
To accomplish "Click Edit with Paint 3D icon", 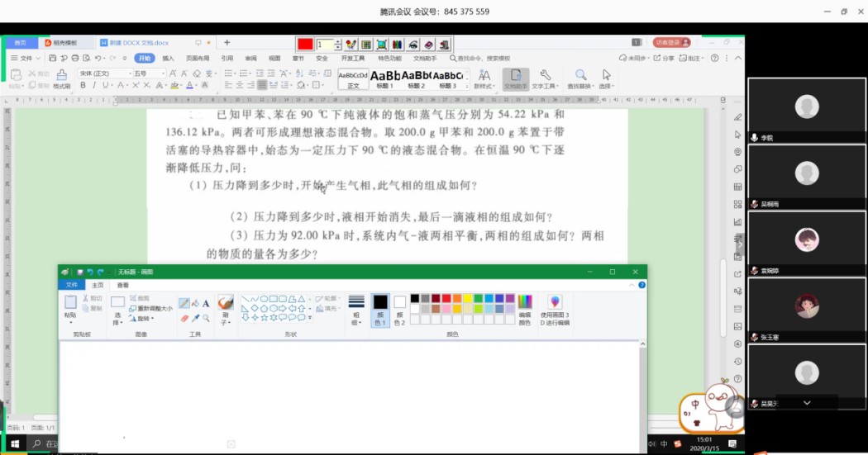I will (555, 310).
